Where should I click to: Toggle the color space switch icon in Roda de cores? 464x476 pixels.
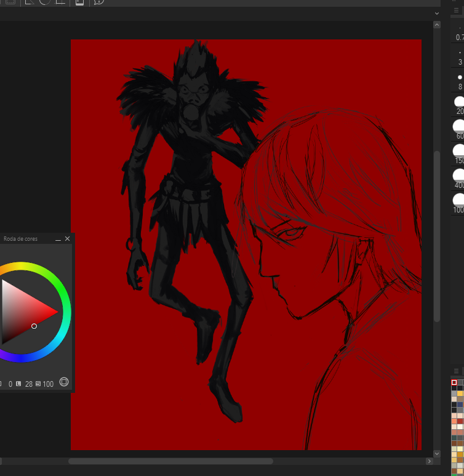coord(64,382)
